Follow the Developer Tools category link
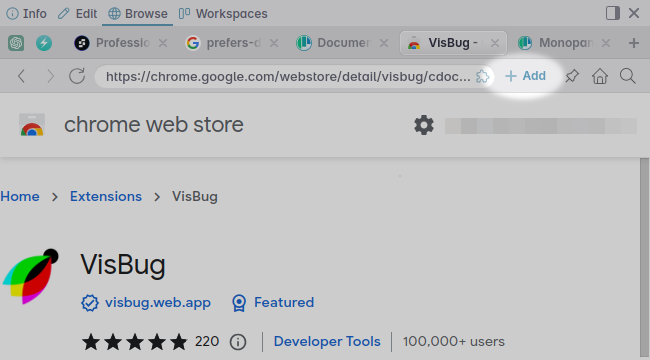Image resolution: width=650 pixels, height=360 pixels. [327, 341]
